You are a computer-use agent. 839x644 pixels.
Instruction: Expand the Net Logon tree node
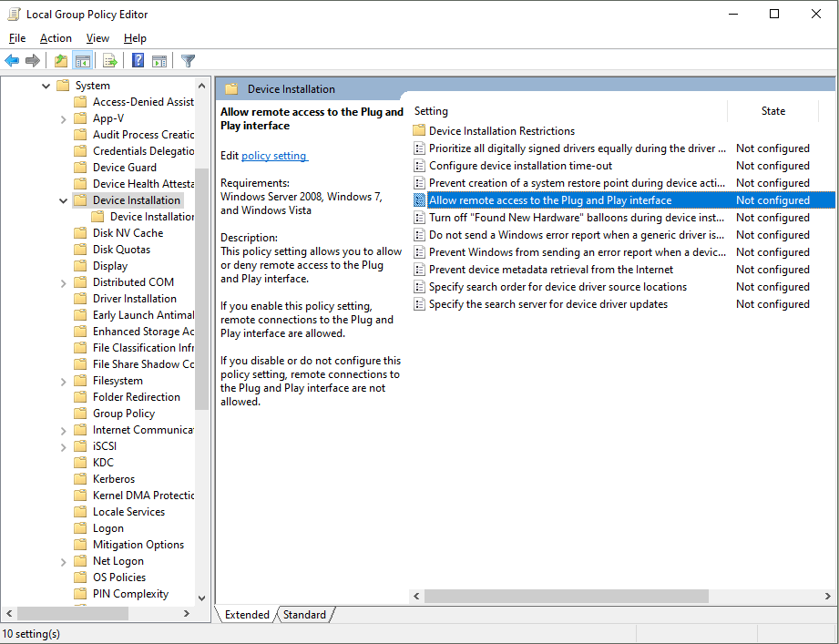[63, 561]
